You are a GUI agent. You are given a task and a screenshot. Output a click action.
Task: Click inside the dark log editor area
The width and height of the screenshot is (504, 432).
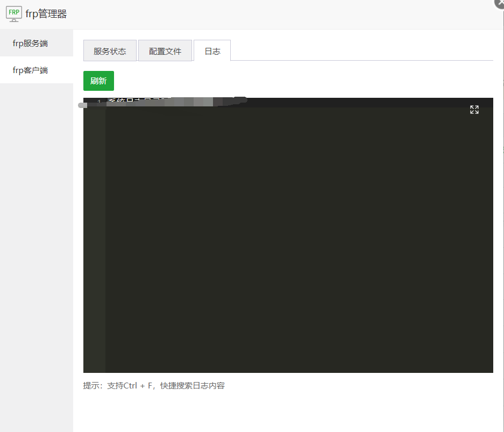pos(296,242)
